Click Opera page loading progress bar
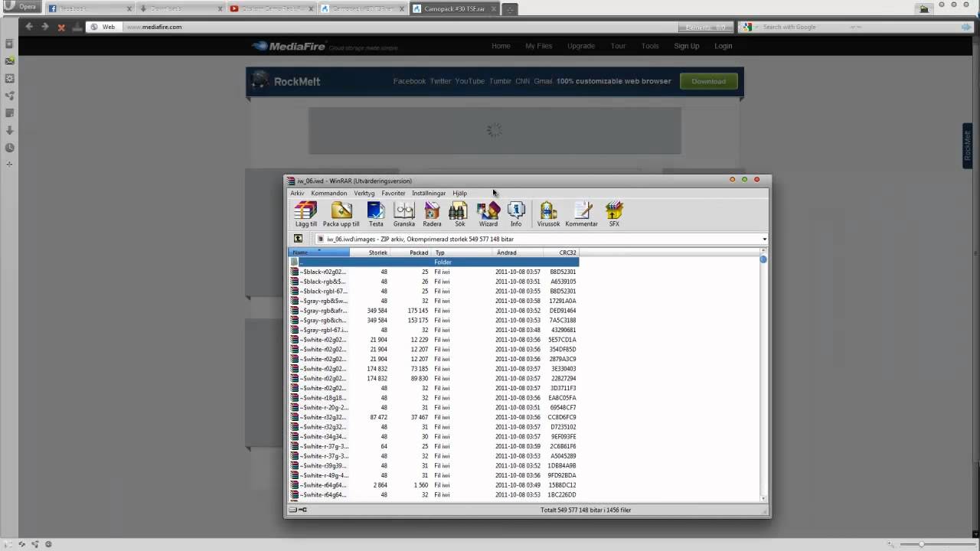 706,27
